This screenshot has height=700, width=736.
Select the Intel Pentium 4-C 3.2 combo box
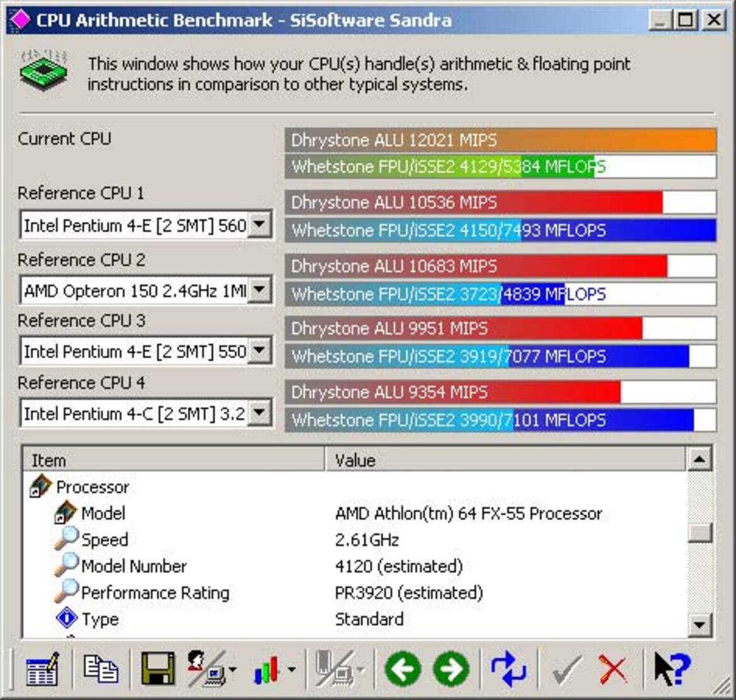[146, 413]
